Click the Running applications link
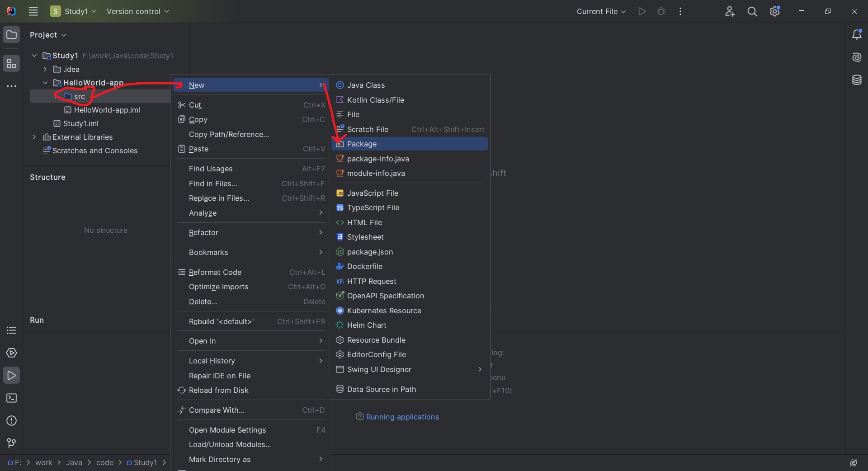868x471 pixels. pyautogui.click(x=402, y=417)
